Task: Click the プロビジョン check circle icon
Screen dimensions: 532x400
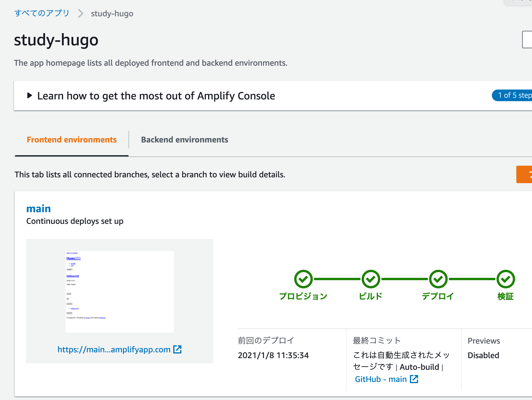Action: 303,279
